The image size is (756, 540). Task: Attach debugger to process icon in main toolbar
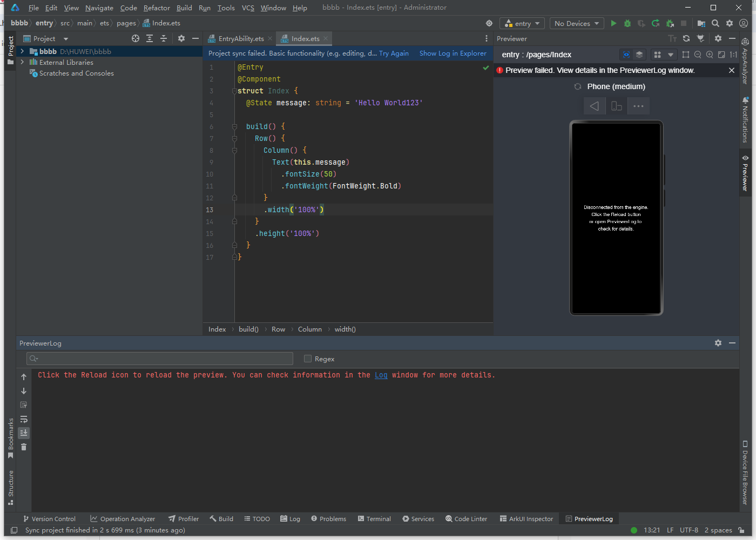(x=670, y=23)
